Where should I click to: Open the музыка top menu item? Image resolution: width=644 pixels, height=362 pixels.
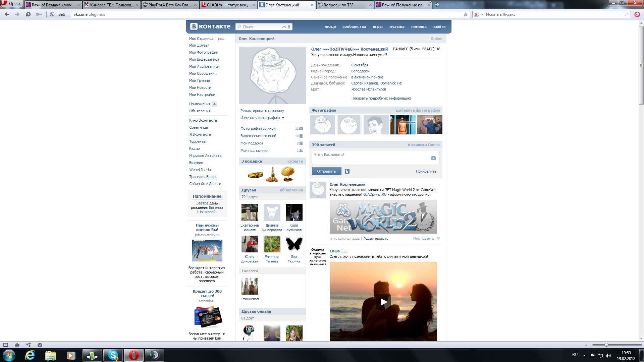click(396, 26)
